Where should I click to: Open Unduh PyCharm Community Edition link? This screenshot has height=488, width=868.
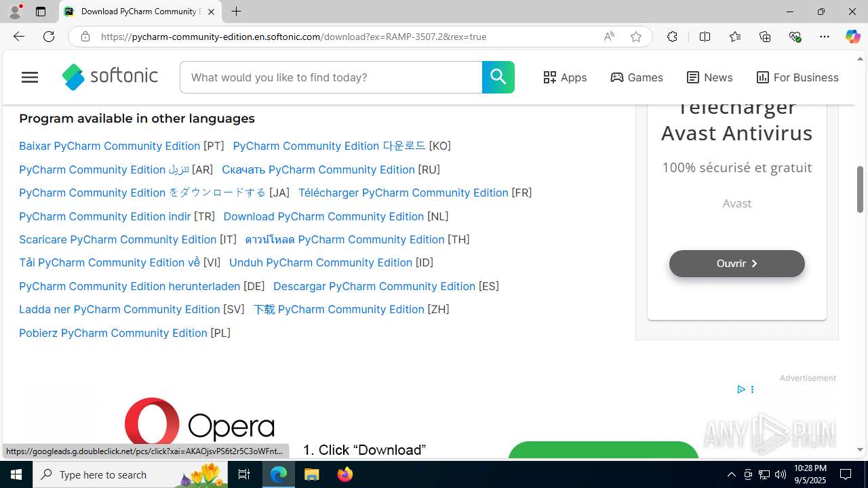coord(321,262)
